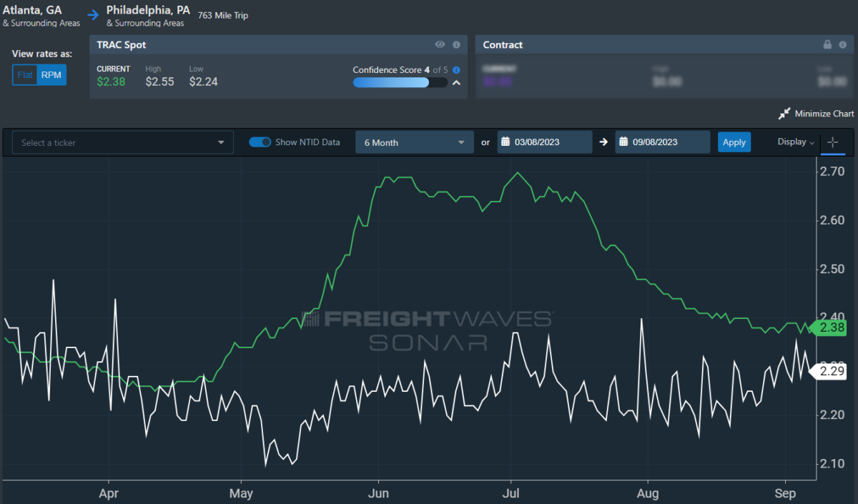The width and height of the screenshot is (858, 504).
Task: Switch rate view to RPM
Action: click(51, 75)
